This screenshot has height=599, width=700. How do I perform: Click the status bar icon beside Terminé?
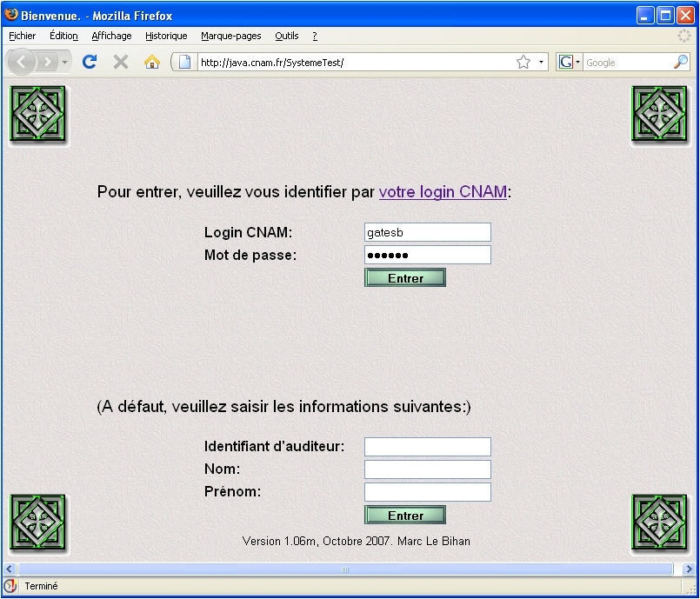(x=11, y=586)
